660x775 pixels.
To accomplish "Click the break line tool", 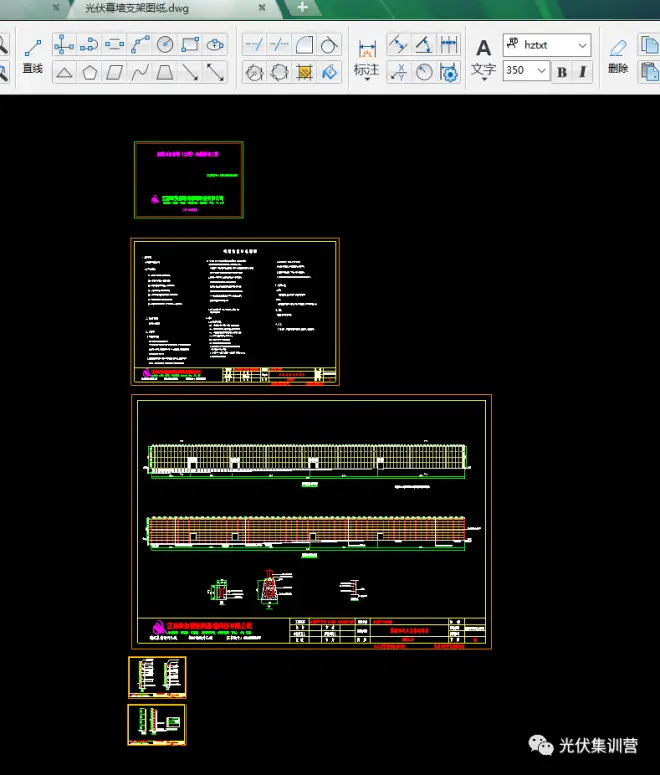I will [x=279, y=45].
